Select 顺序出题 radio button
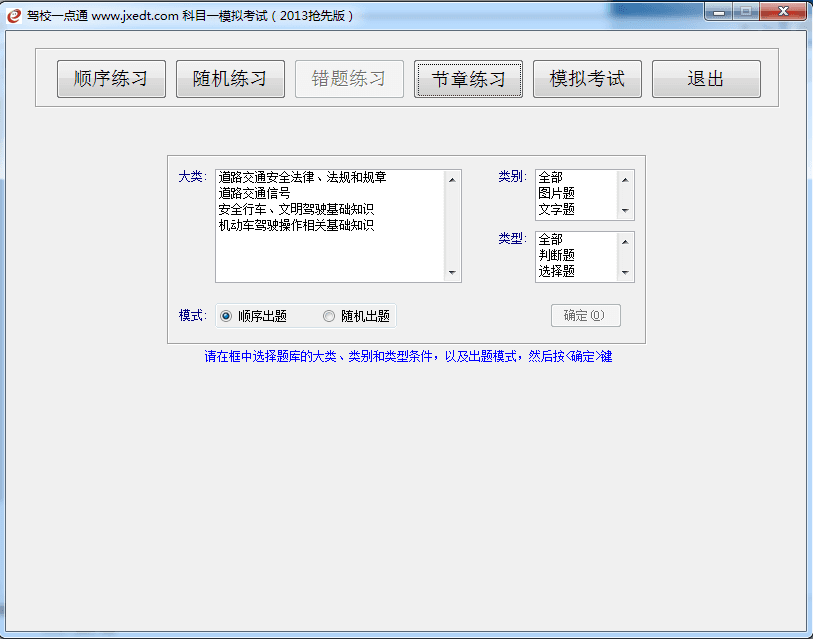Viewport: 813px width, 639px height. point(227,316)
